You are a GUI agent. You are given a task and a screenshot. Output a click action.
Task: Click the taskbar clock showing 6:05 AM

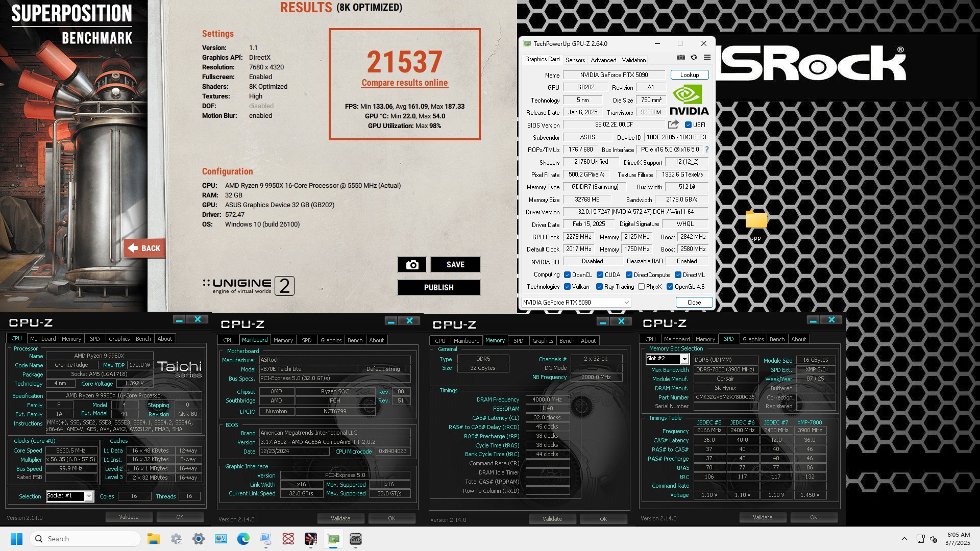coord(958,539)
